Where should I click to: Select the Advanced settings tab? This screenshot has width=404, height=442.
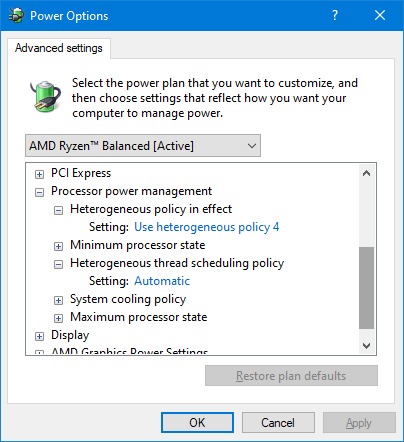click(59, 48)
